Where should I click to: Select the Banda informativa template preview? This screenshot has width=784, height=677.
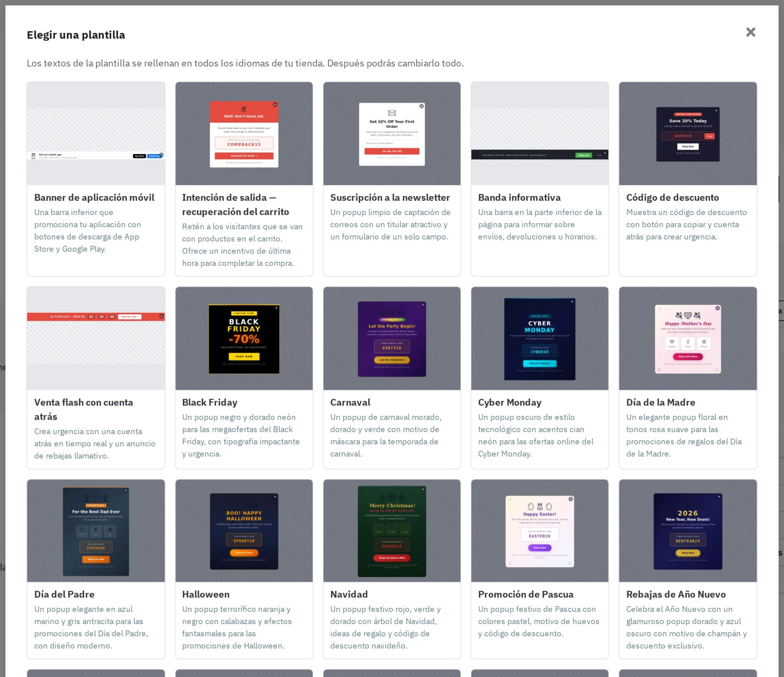[x=540, y=134]
